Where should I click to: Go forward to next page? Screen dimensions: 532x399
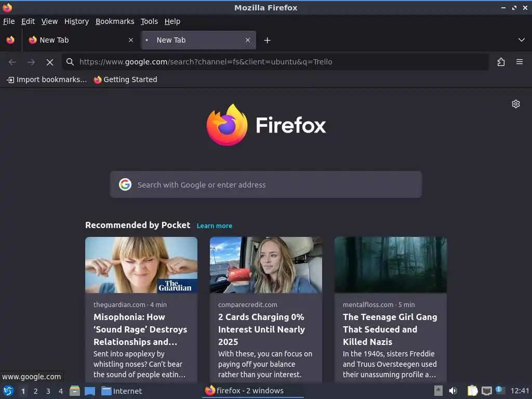coord(31,62)
